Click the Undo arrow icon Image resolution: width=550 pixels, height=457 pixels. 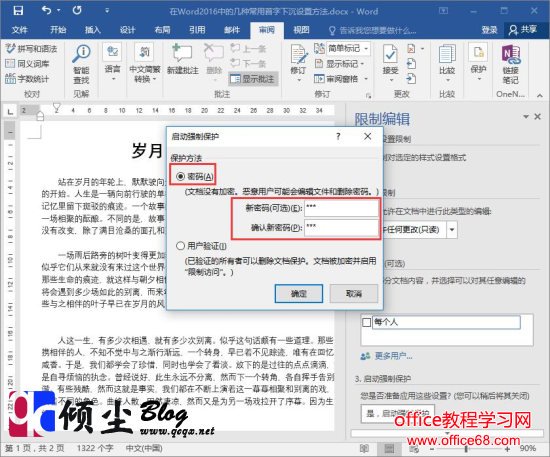click(x=47, y=11)
